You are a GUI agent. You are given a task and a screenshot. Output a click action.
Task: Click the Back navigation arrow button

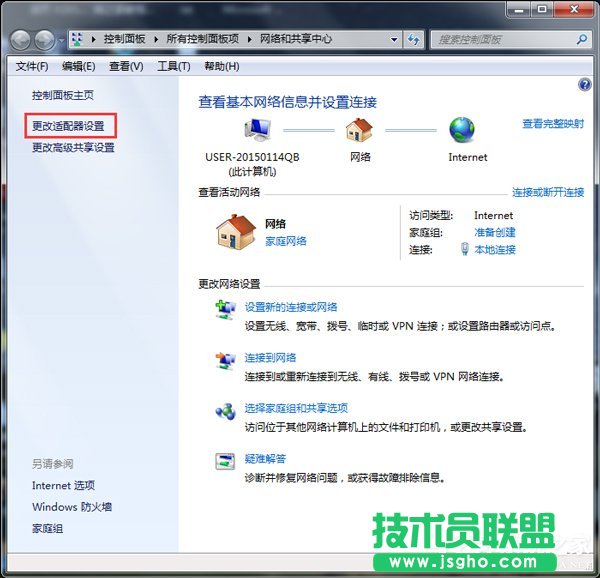(x=20, y=40)
